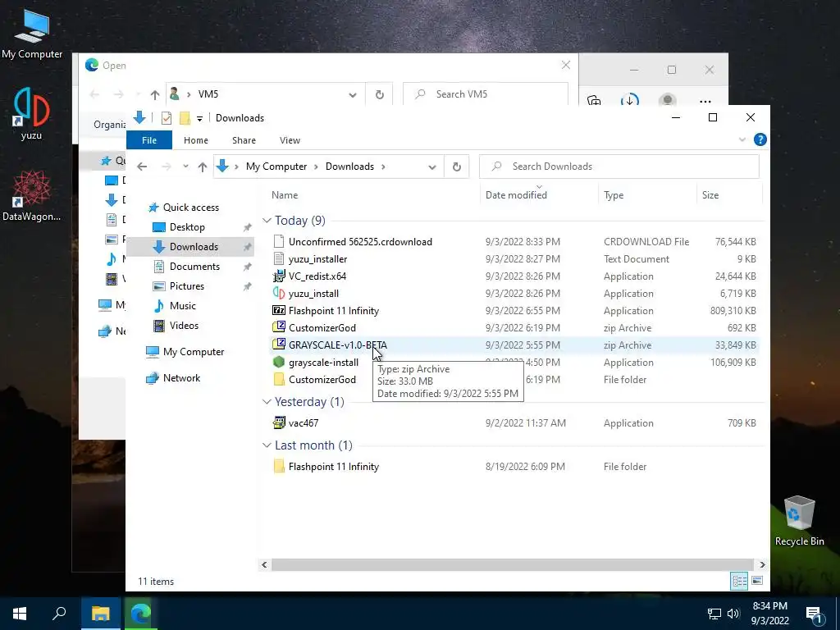
Task: Select Pictures in navigation pane
Action: point(186,286)
